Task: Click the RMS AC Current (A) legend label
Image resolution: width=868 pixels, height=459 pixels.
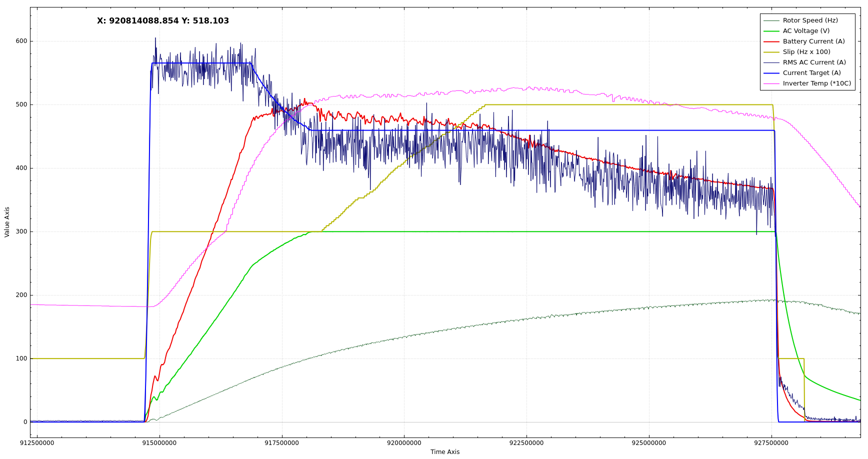Action: tap(814, 62)
